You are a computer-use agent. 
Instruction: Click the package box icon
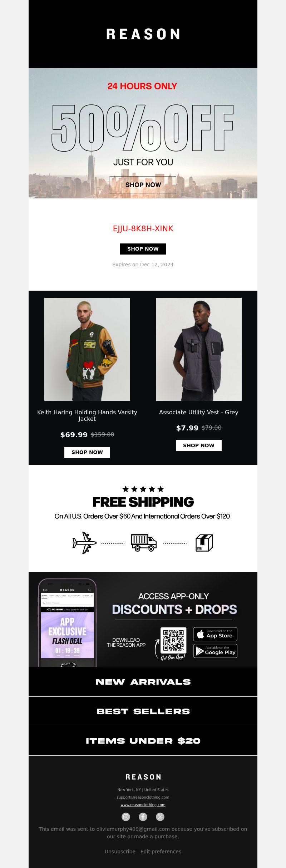tap(204, 543)
